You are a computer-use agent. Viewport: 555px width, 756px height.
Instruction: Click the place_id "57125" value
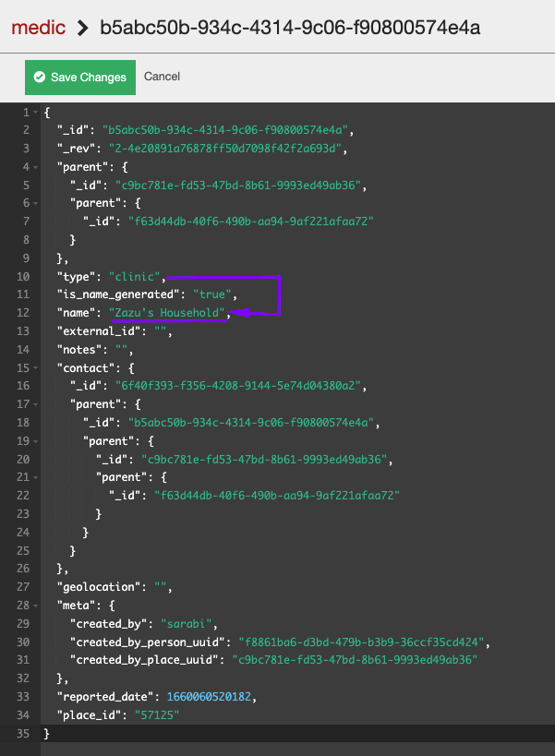(x=157, y=715)
